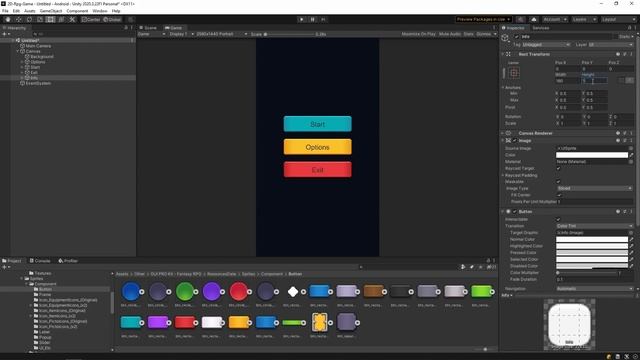Select the Rect tool in toolbar
The width and height of the screenshot is (640, 360).
pos(51,19)
